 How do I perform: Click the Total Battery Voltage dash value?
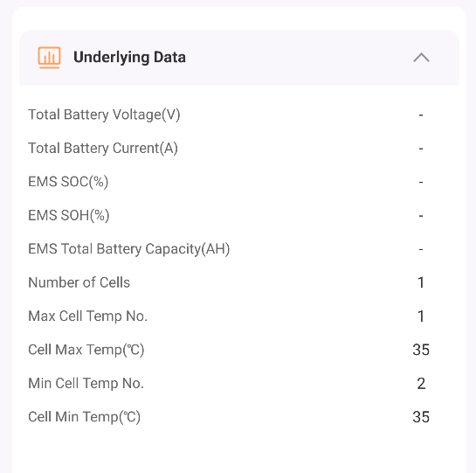point(421,115)
